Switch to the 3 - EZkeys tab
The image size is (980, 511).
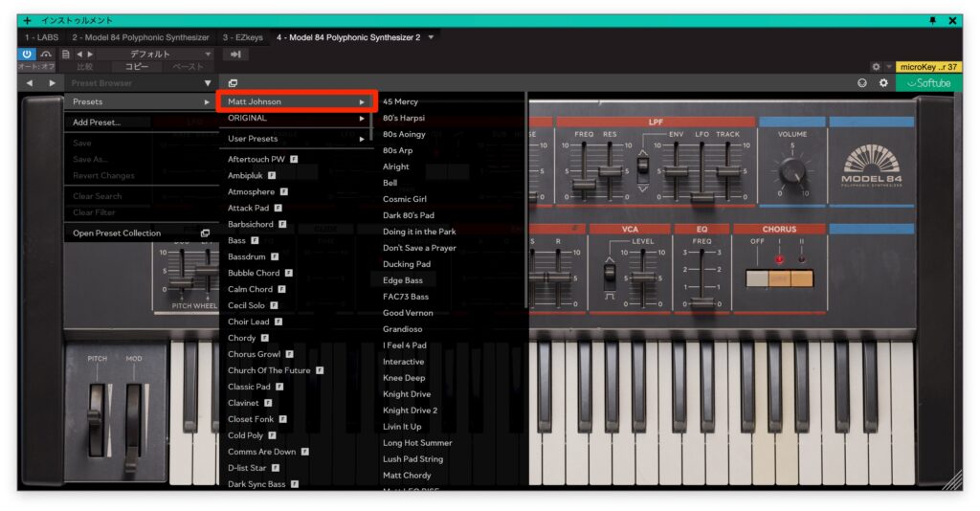point(243,37)
